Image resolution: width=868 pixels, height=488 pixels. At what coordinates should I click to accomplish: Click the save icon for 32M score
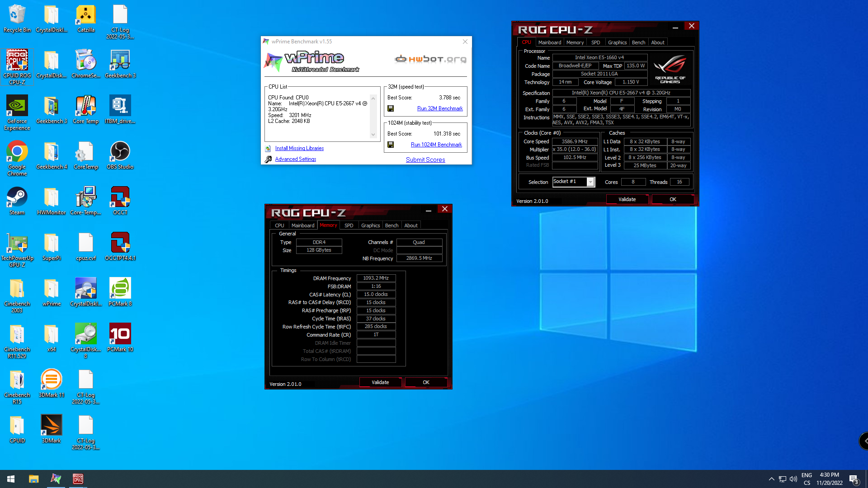click(x=391, y=108)
